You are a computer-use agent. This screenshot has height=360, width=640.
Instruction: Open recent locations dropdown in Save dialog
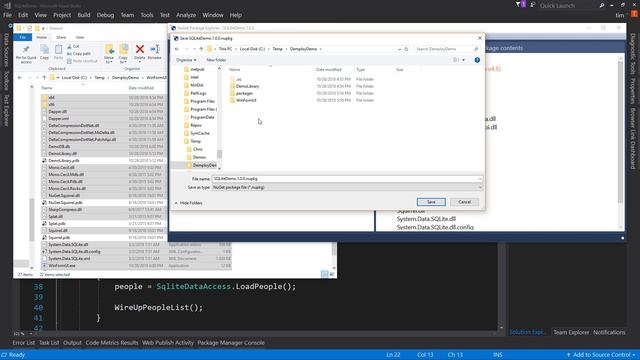tap(194, 49)
